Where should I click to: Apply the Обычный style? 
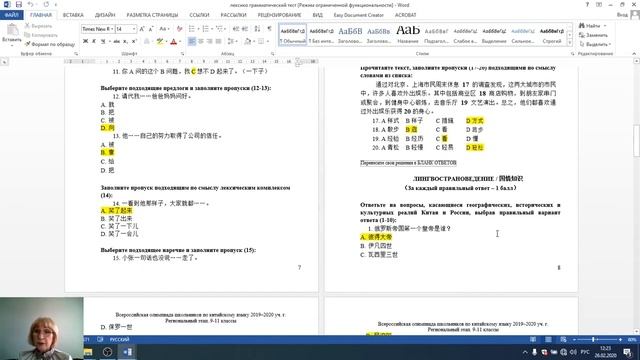[293, 35]
